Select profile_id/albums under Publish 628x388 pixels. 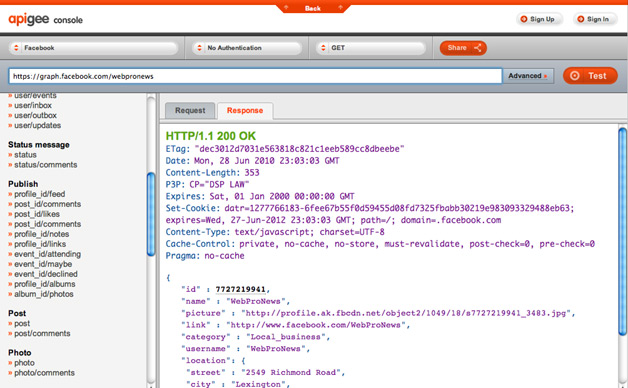pyautogui.click(x=44, y=284)
